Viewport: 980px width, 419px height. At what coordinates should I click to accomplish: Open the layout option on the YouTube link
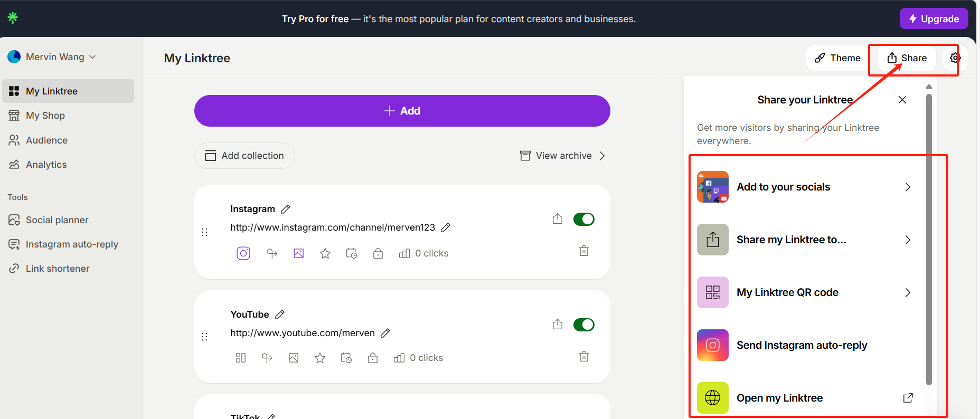(x=241, y=358)
